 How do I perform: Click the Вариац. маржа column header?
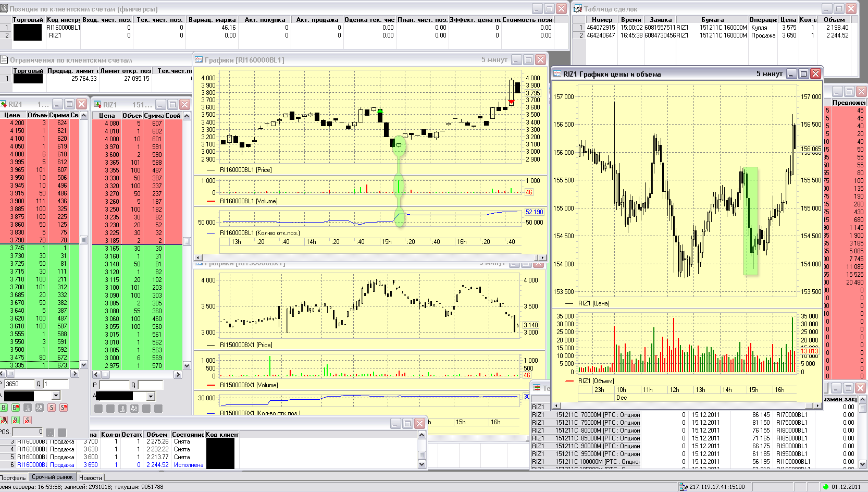point(212,20)
